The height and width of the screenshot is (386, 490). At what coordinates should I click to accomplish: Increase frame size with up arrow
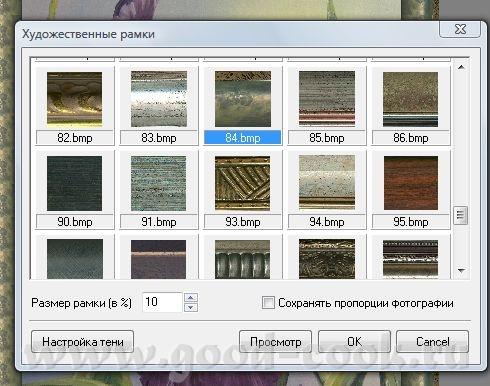point(191,297)
